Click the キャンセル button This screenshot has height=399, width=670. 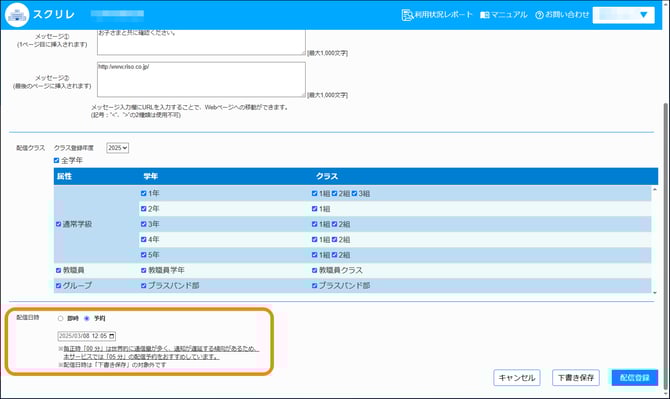tap(517, 378)
